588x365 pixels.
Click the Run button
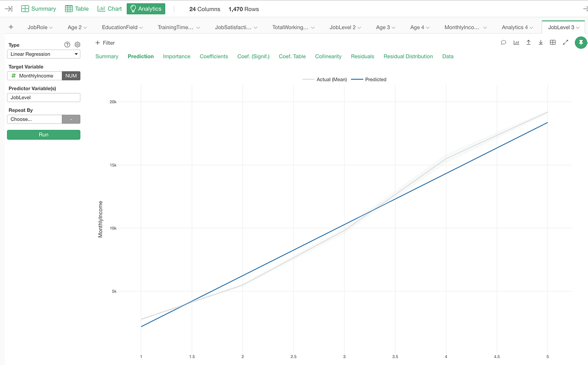pyautogui.click(x=43, y=135)
